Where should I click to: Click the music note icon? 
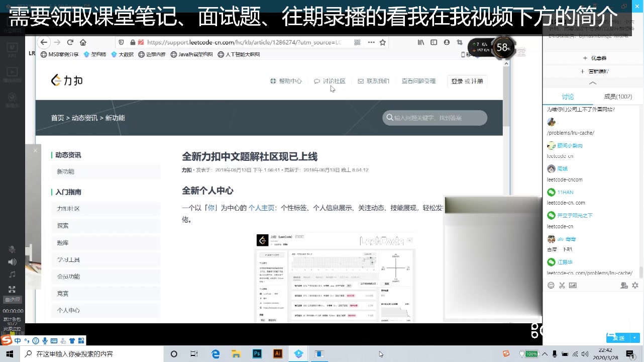pos(12,275)
